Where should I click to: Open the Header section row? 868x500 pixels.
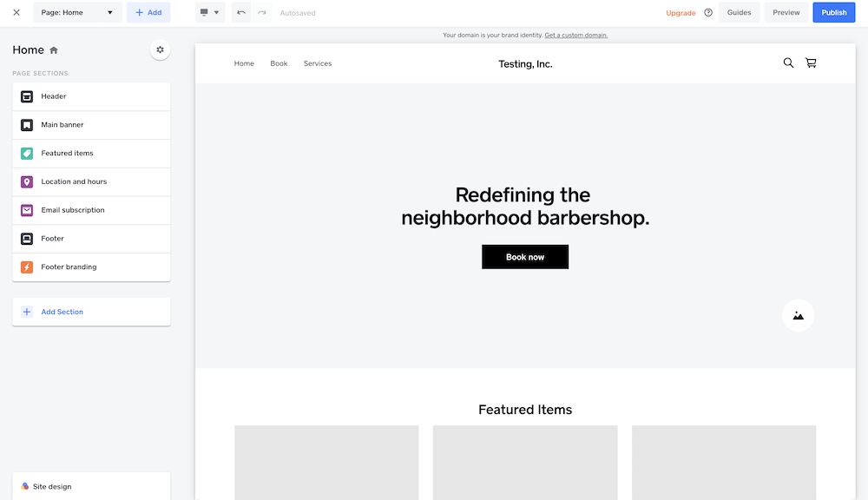pos(91,96)
